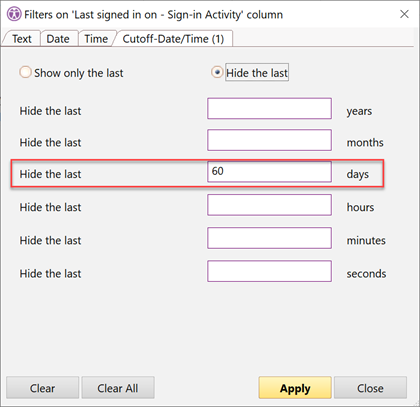The image size is (420, 407).
Task: Click the Clear All button
Action: pyautogui.click(x=118, y=388)
